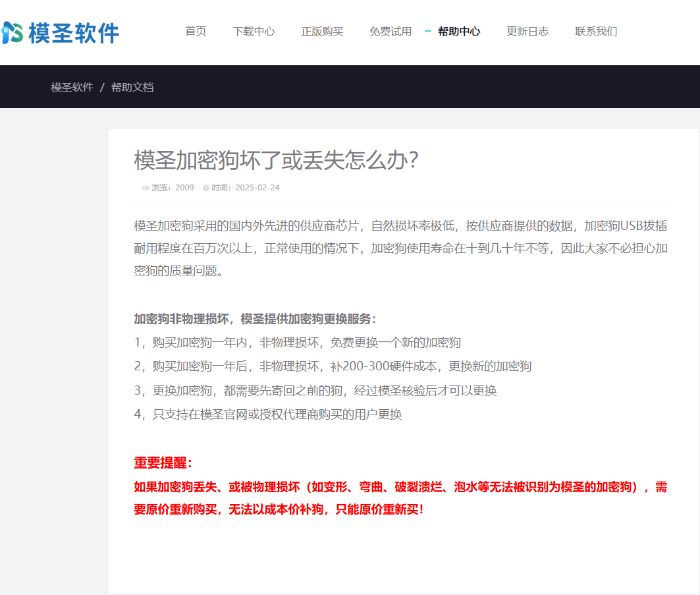This screenshot has height=595, width=700.
Task: Click the eye icon beside 浏览: 2009
Action: (146, 188)
